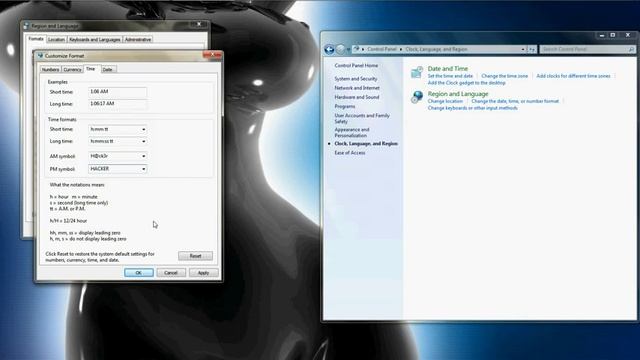Open the Location tab in Region and Language
This screenshot has height=360, width=640.
tap(56, 40)
